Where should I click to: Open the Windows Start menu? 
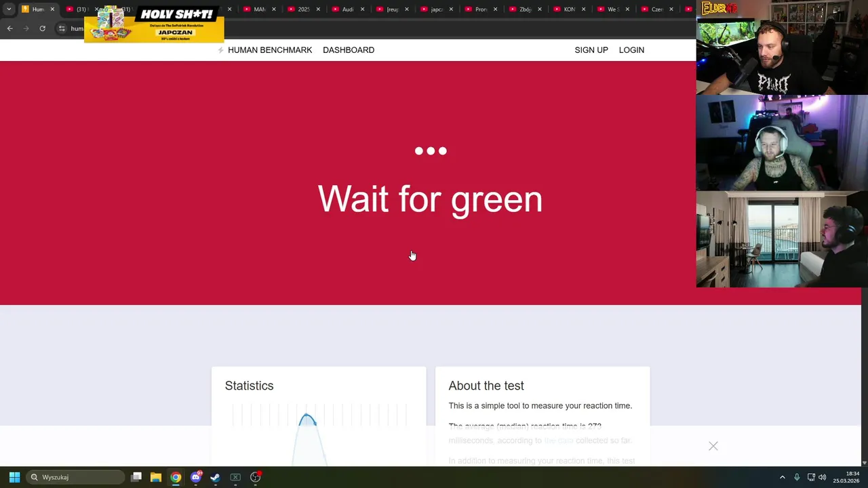(14, 477)
